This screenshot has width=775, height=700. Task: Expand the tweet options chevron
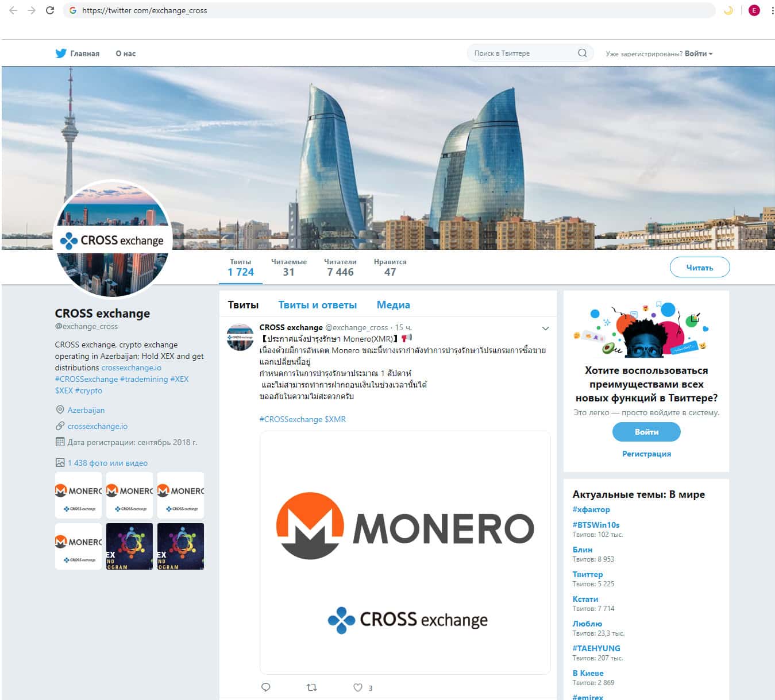point(545,328)
